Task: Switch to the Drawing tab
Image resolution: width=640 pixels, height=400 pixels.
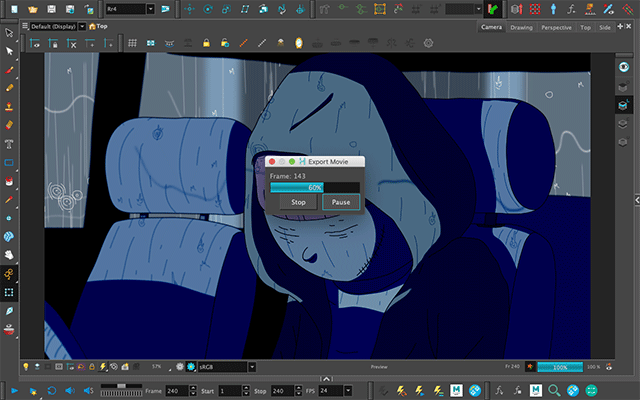Action: [521, 27]
